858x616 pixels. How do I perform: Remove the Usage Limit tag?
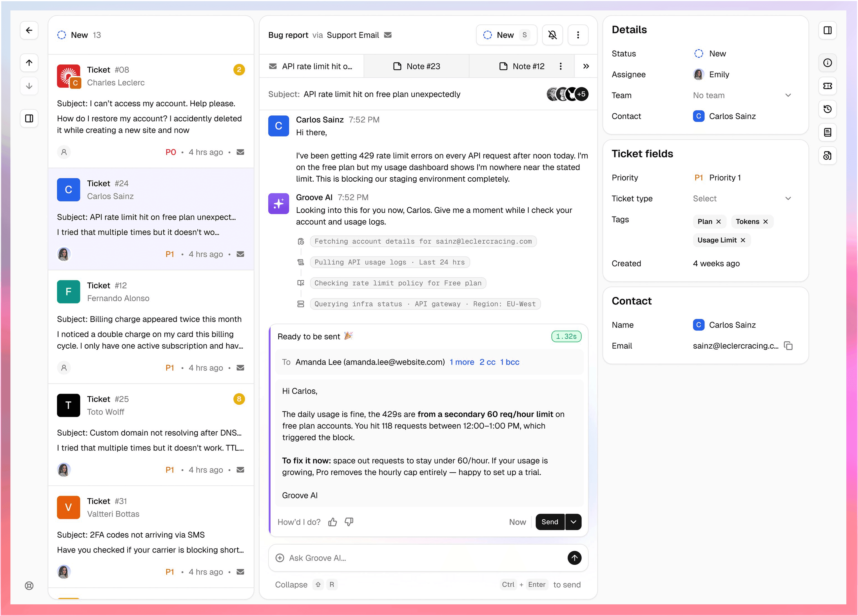coord(743,240)
